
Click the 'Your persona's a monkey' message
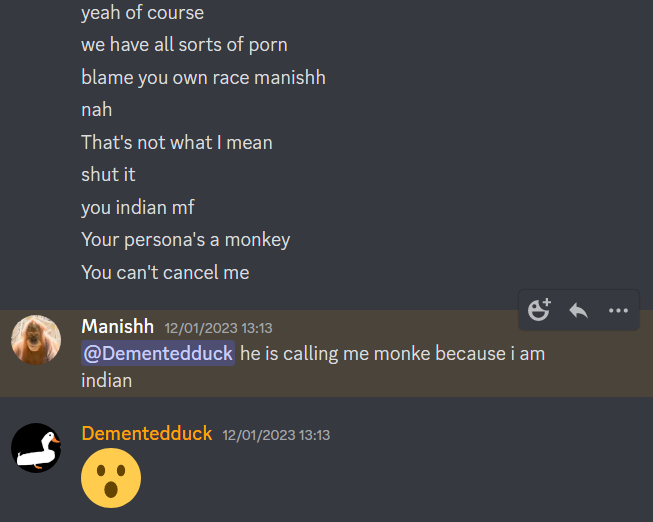click(x=186, y=240)
